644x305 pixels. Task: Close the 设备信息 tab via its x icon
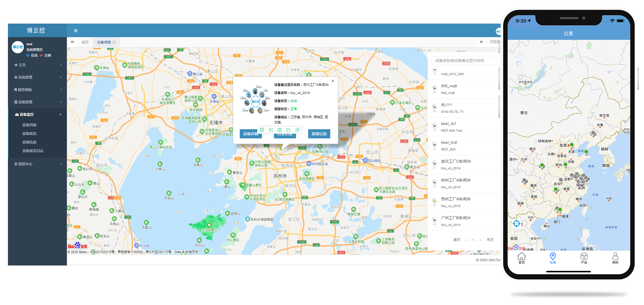[x=114, y=42]
